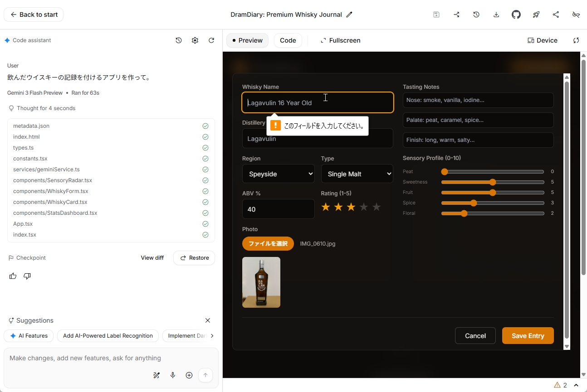Click the circular arrows icon beside Device
The image size is (587, 392).
tap(576, 40)
